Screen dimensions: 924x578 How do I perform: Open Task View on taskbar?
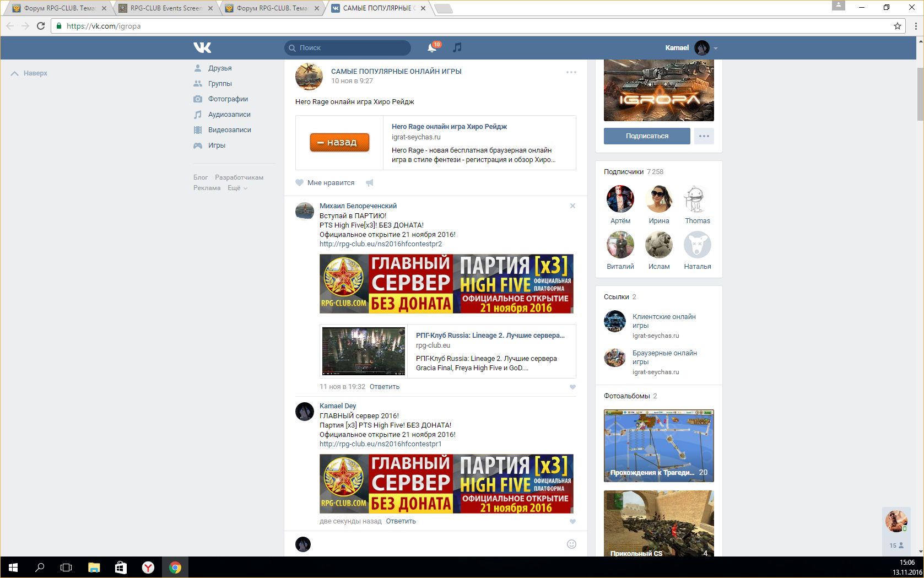coord(66,568)
